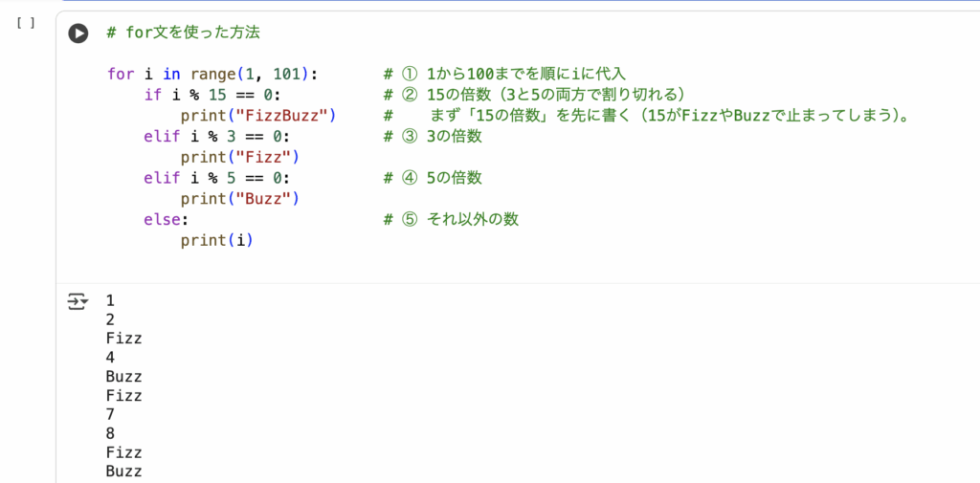
Task: Click the output line showing '7'
Action: (x=111, y=414)
